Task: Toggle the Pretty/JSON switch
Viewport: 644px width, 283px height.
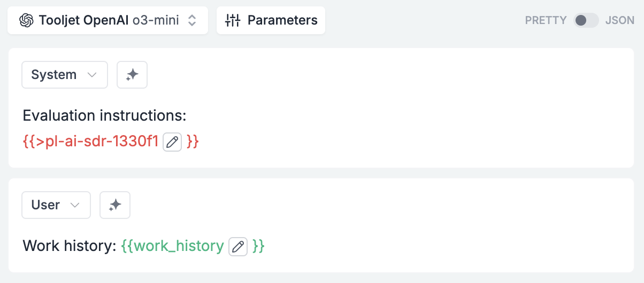Action: coord(586,20)
